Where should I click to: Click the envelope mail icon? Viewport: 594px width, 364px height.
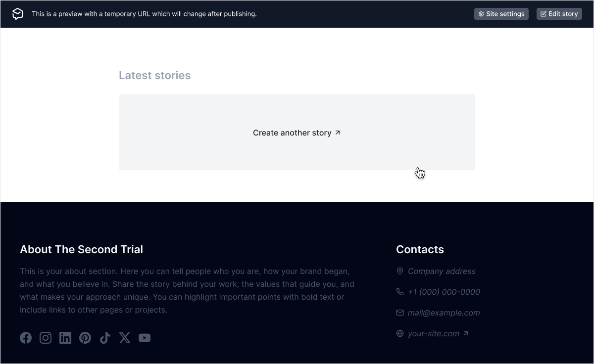pyautogui.click(x=400, y=313)
